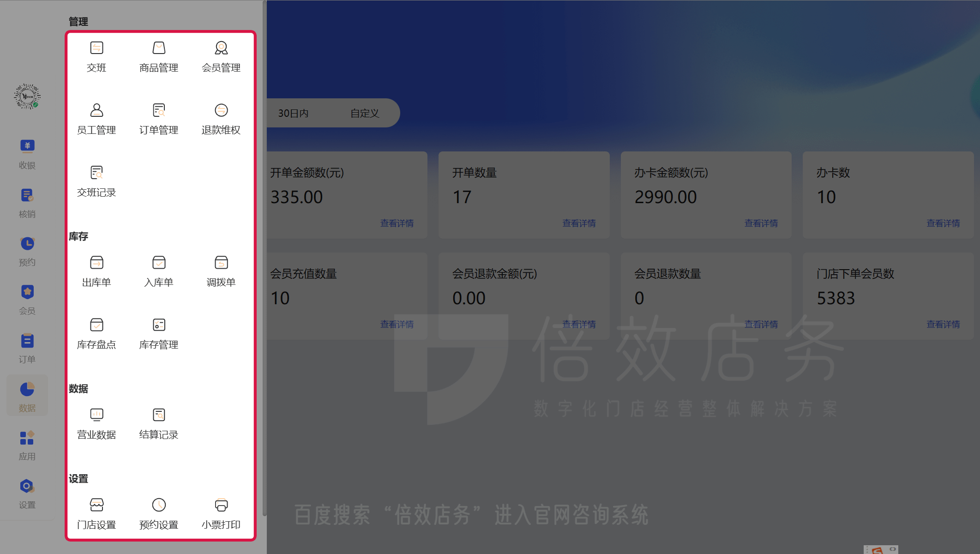Click the 335.00 order amount value
The width and height of the screenshot is (980, 554).
click(x=296, y=197)
